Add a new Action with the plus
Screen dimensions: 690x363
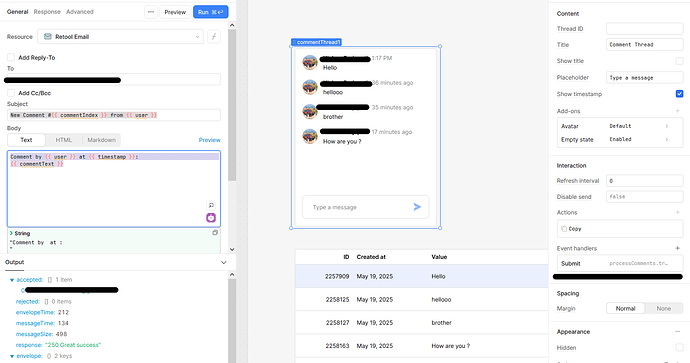(678, 212)
